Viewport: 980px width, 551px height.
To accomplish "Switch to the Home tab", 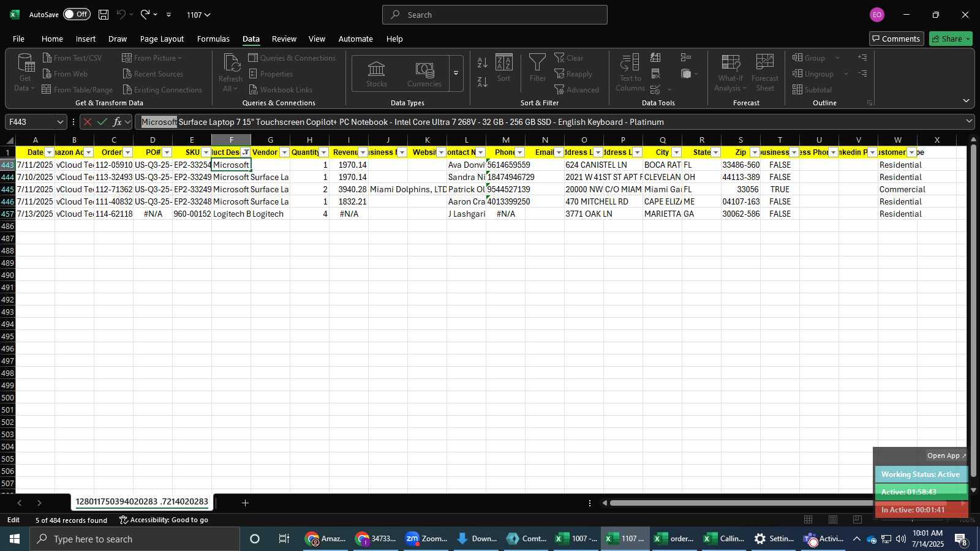I will 52,39.
